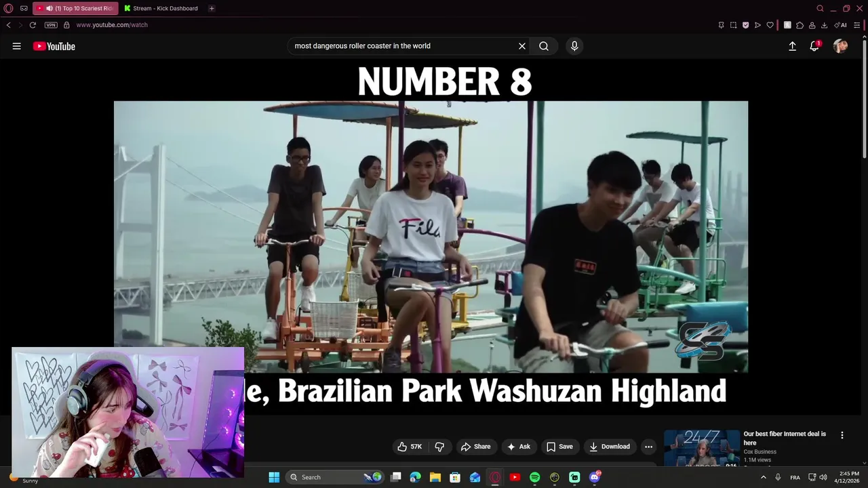Screen dimensions: 868x488
Task: Open the YouTube account avatar menu
Action: 840,46
